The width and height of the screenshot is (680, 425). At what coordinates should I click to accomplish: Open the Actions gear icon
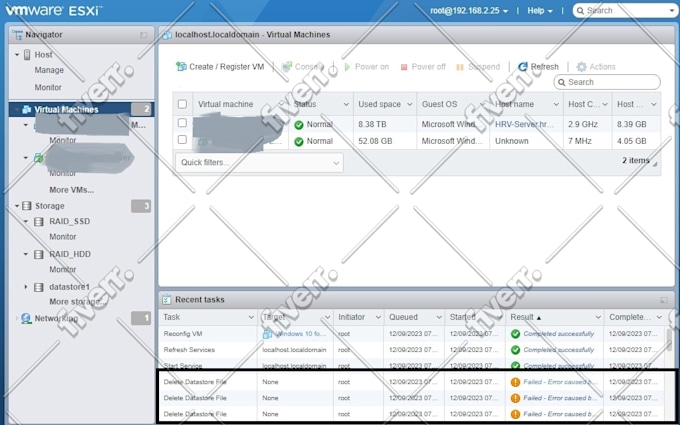582,66
